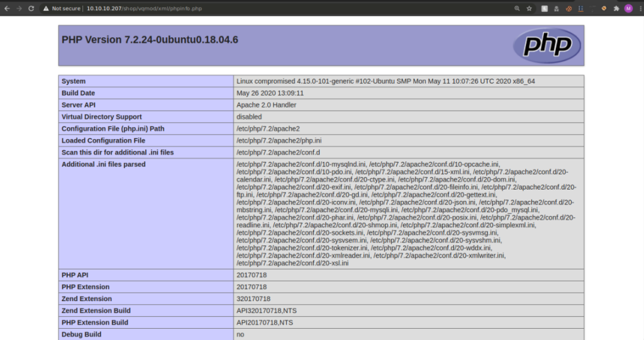Click the /etc/php/7.2/apache2/conf.d value
644x340 pixels.
(278, 152)
